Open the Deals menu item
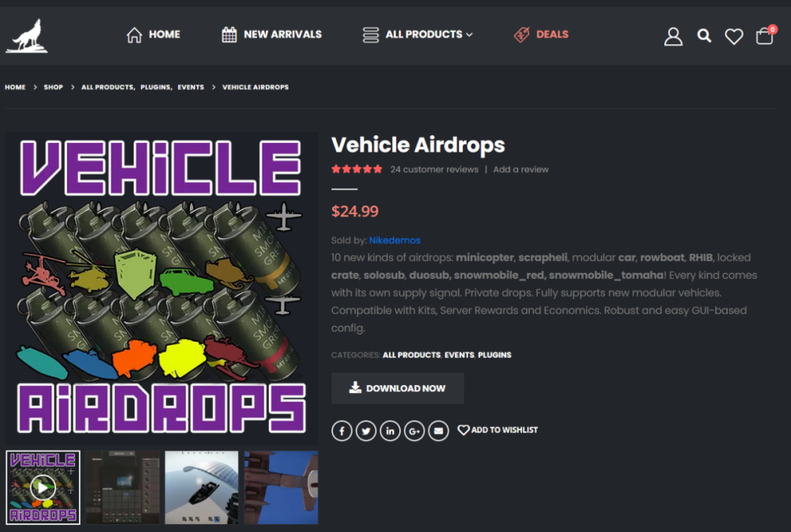This screenshot has width=791, height=532. (541, 35)
